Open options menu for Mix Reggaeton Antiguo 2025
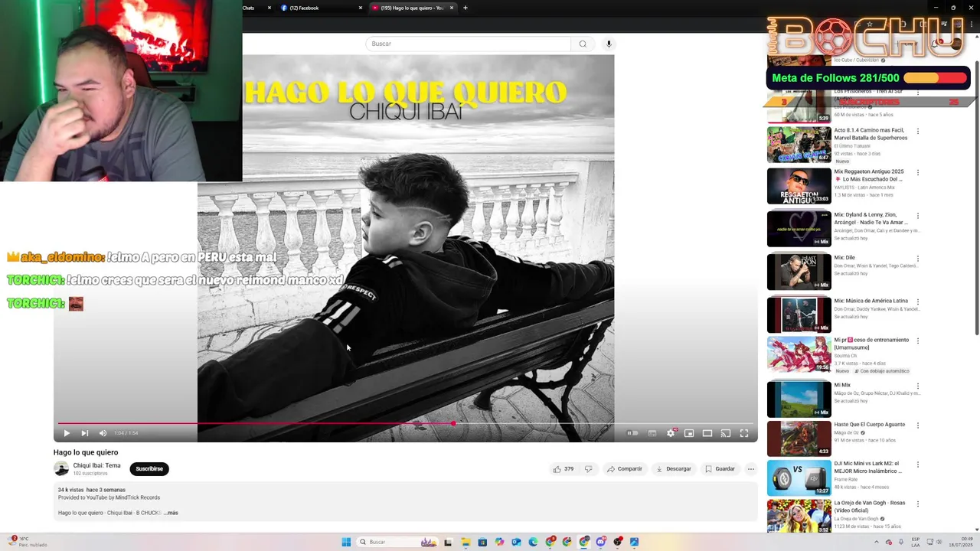The image size is (980, 551). 918,172
